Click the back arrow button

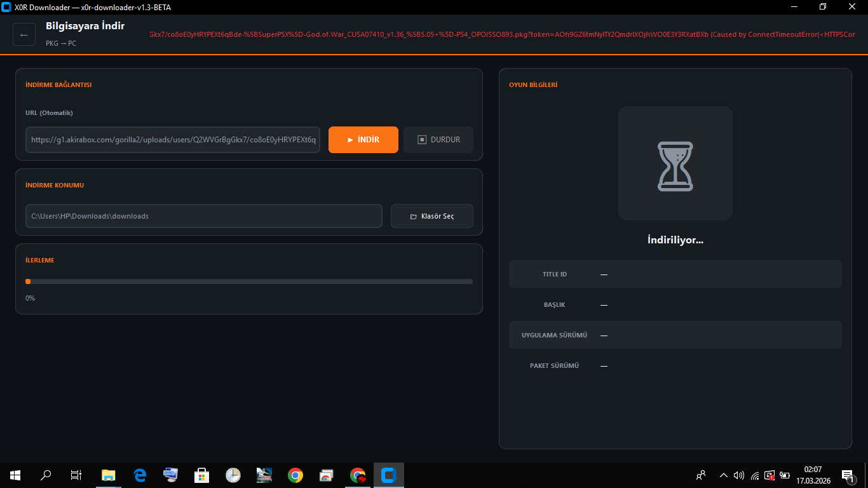click(24, 34)
